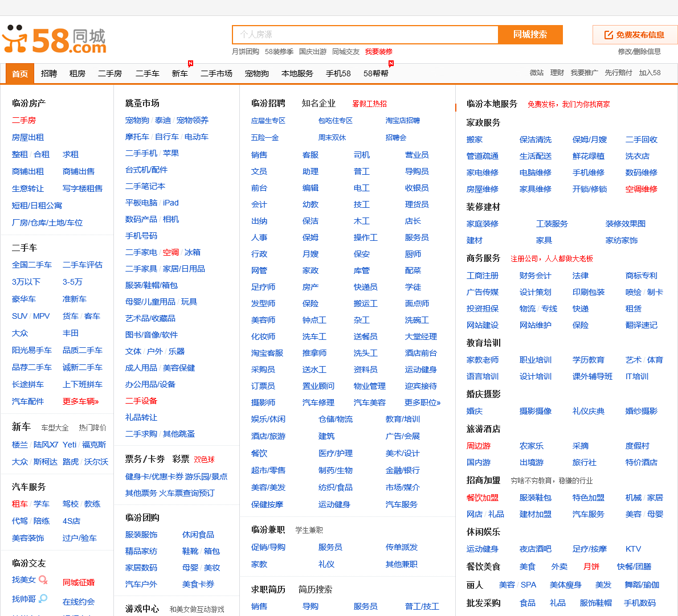678x616 pixels.
Task: Click the magnifier icon next to 找美女
Action: [43, 580]
